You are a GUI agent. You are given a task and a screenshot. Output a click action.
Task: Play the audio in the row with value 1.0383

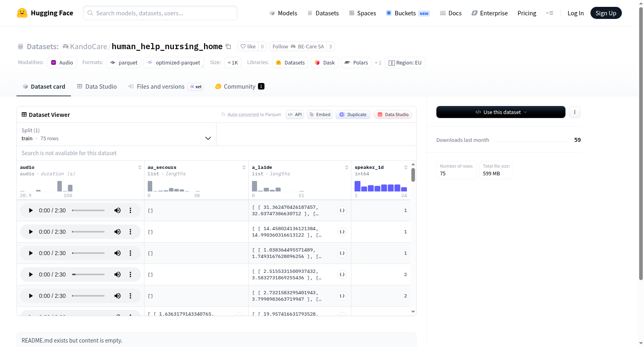(31, 253)
